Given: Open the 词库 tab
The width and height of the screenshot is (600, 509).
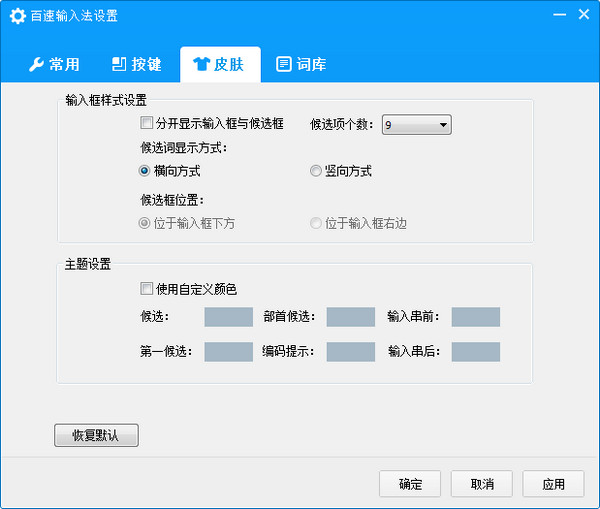Looking at the screenshot, I should point(301,65).
